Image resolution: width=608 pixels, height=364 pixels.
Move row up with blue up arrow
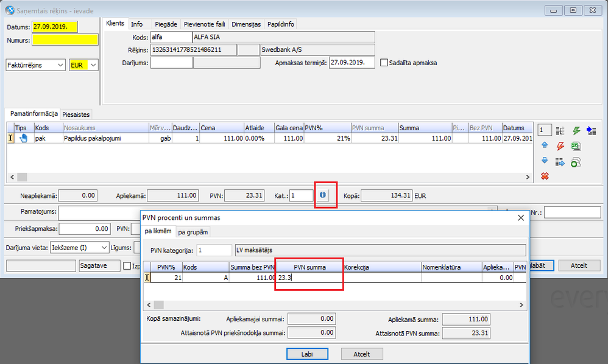tap(545, 145)
